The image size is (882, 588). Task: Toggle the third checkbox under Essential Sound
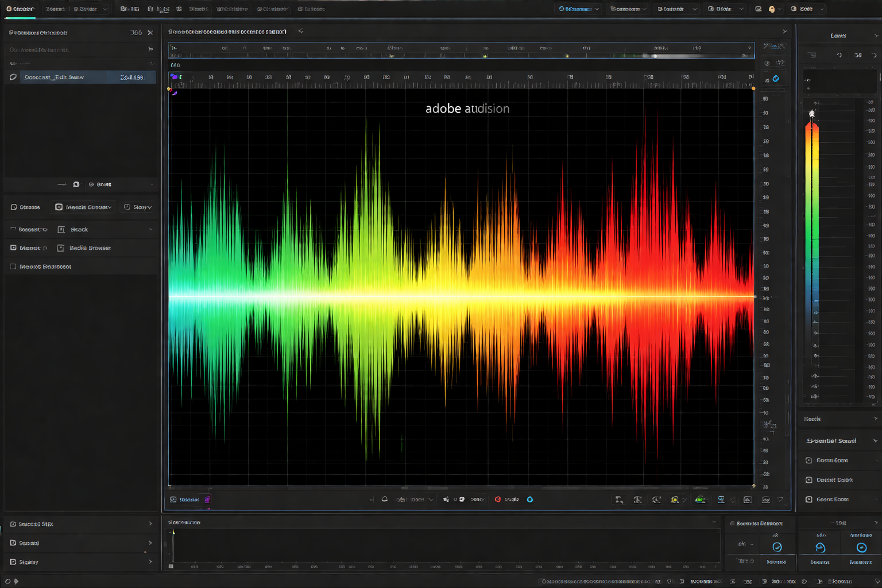tap(809, 500)
